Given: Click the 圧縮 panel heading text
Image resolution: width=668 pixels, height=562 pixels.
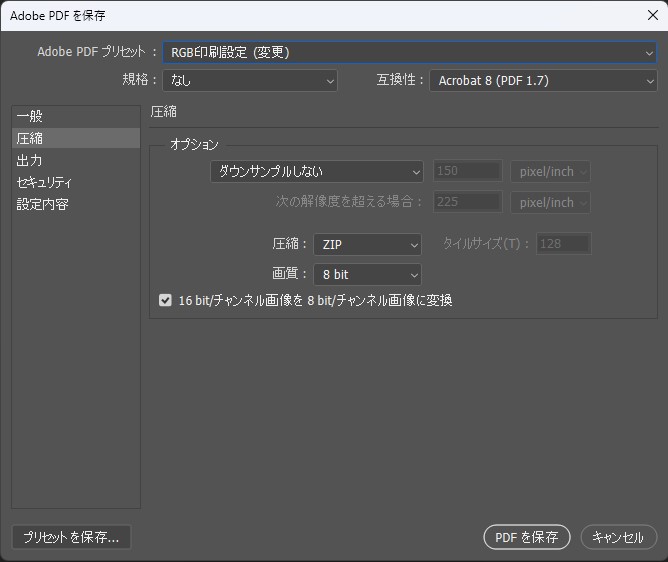Looking at the screenshot, I should [x=164, y=112].
